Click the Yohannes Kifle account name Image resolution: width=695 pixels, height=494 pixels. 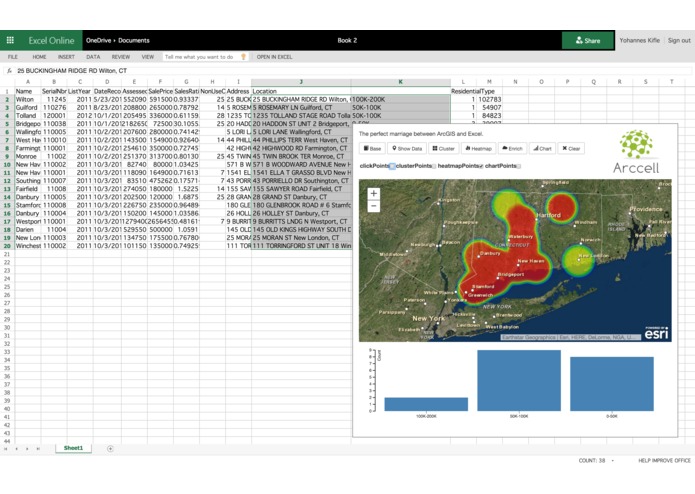(640, 40)
